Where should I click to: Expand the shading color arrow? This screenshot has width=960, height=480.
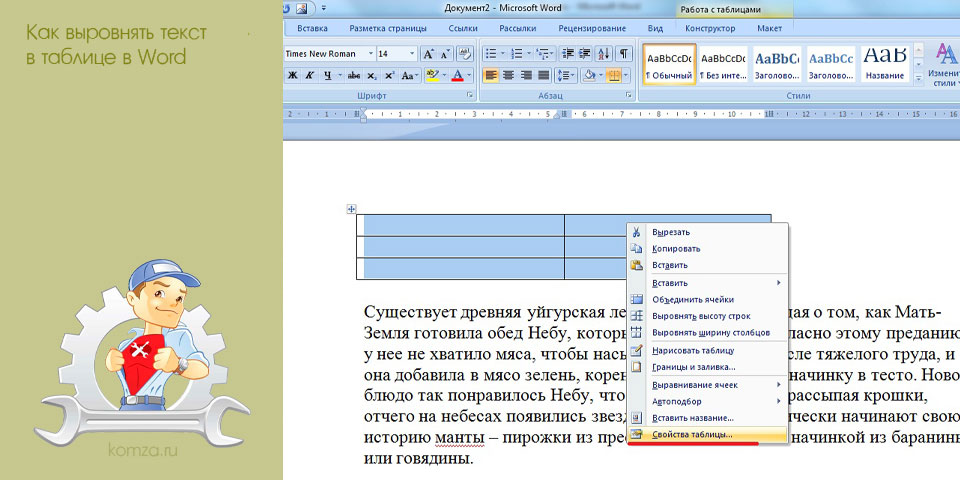tap(601, 76)
